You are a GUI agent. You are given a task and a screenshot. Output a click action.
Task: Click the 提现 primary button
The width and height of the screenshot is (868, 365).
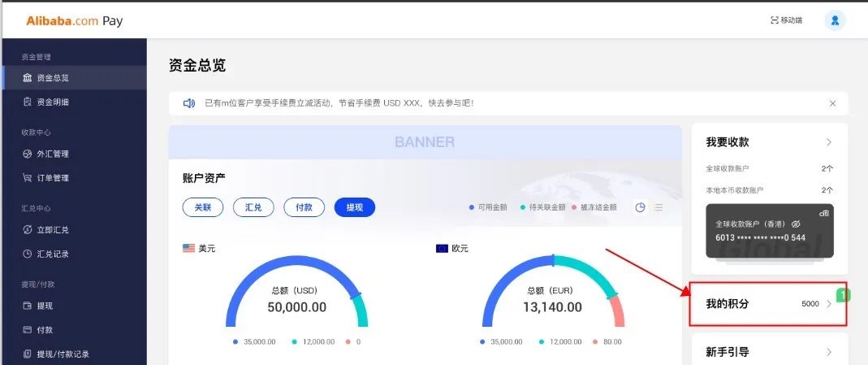354,207
